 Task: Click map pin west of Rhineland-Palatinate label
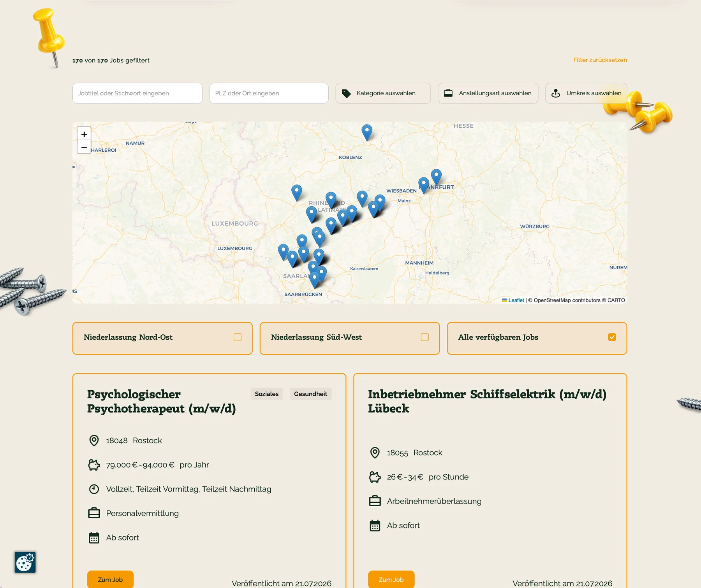297,192
